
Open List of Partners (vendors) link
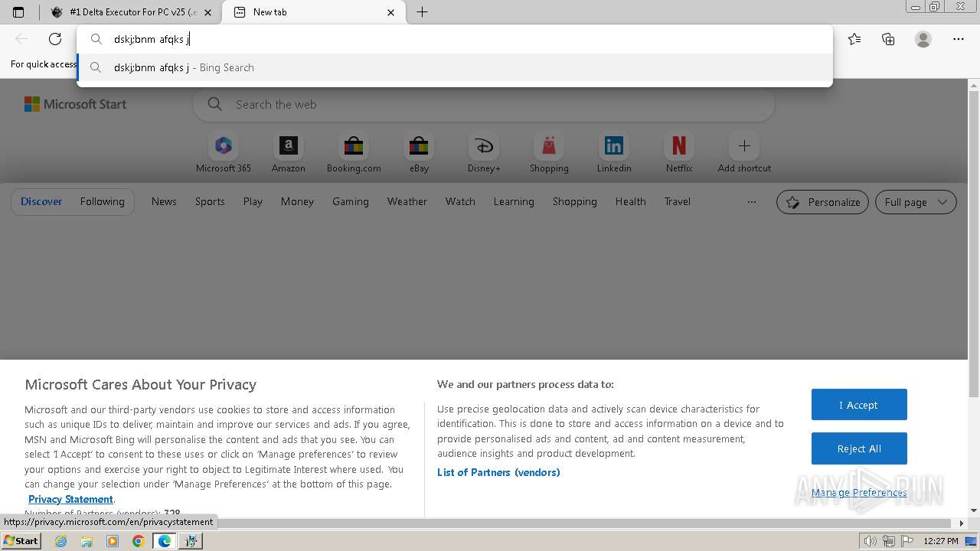498,472
